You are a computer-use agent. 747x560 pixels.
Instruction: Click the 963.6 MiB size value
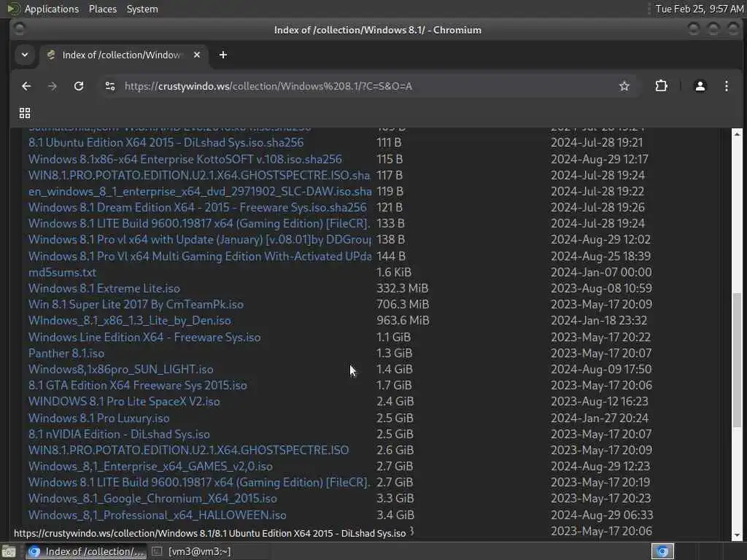(x=403, y=321)
